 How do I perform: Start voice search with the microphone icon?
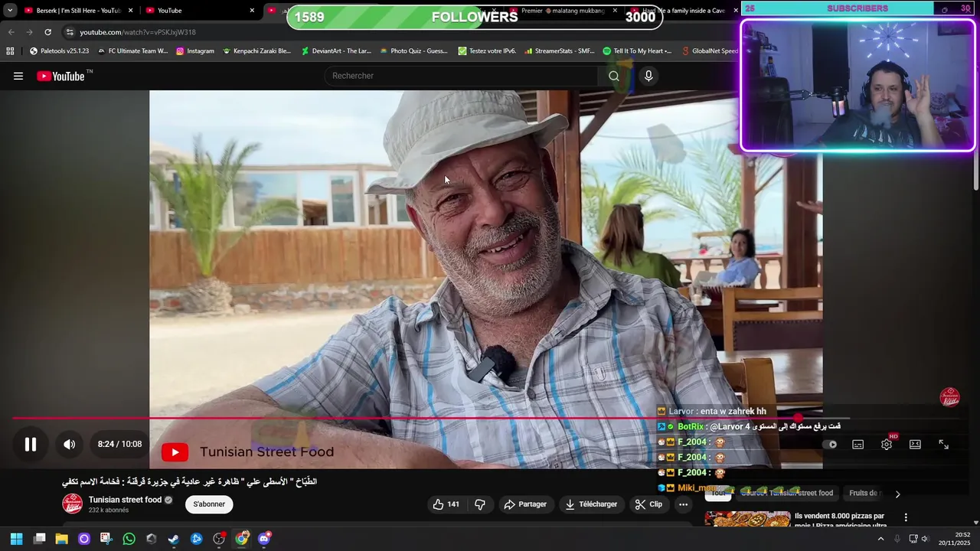click(x=648, y=76)
